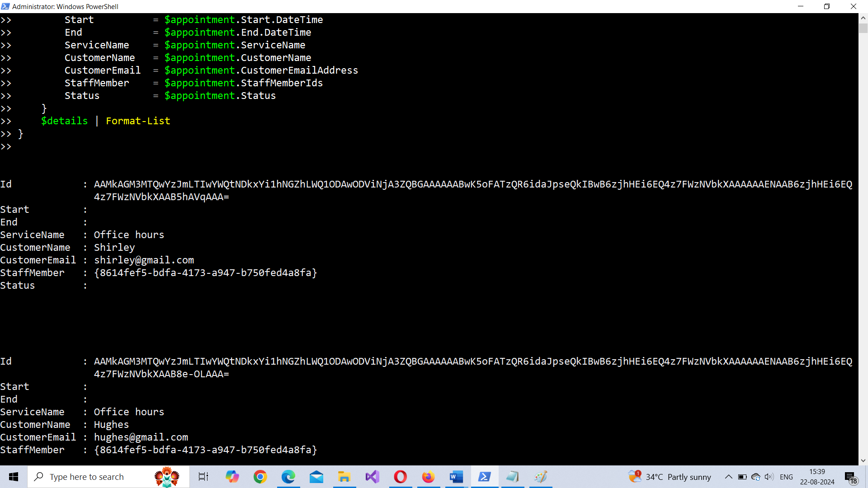Launch Visual Studio from the taskbar
This screenshot has width=868, height=488.
coord(373,477)
